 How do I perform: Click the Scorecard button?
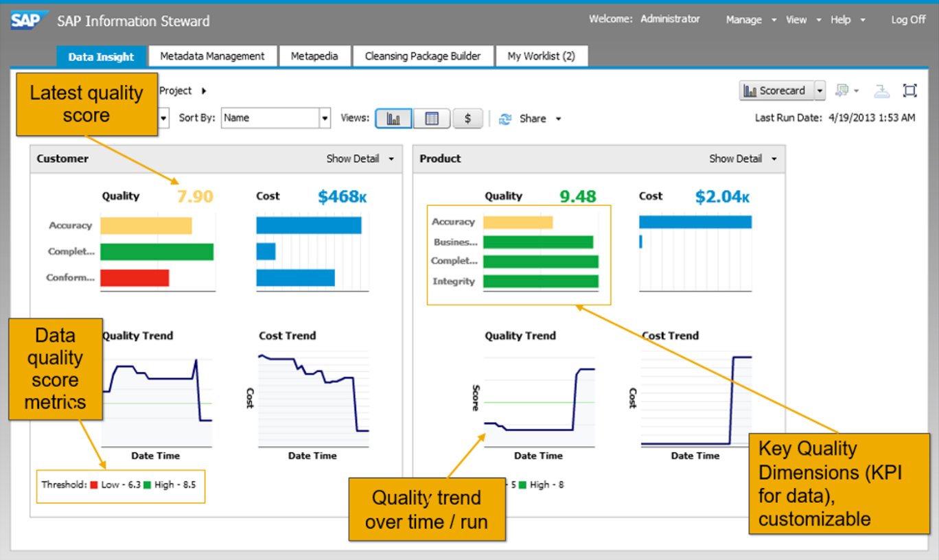pos(776,91)
